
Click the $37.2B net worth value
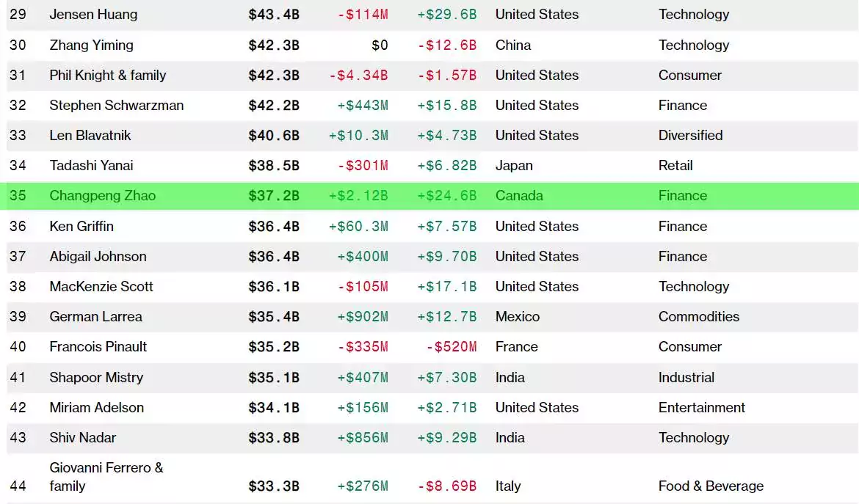click(274, 196)
